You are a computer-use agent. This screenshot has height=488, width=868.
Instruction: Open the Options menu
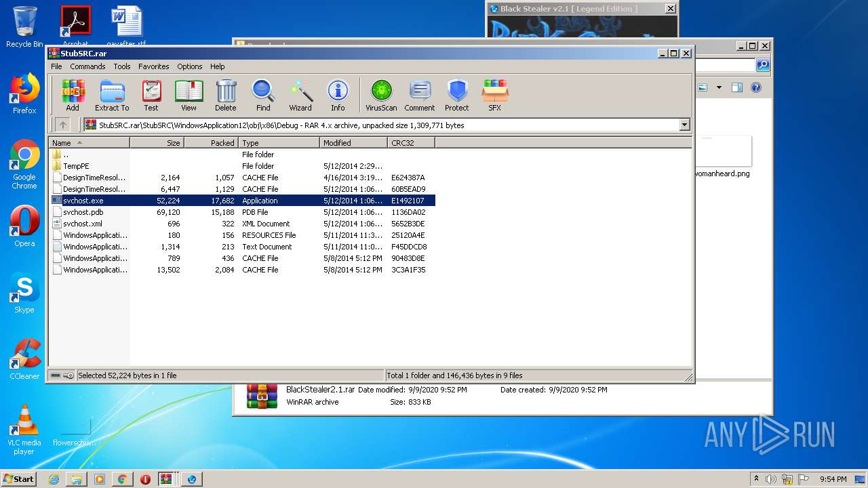[x=190, y=66]
